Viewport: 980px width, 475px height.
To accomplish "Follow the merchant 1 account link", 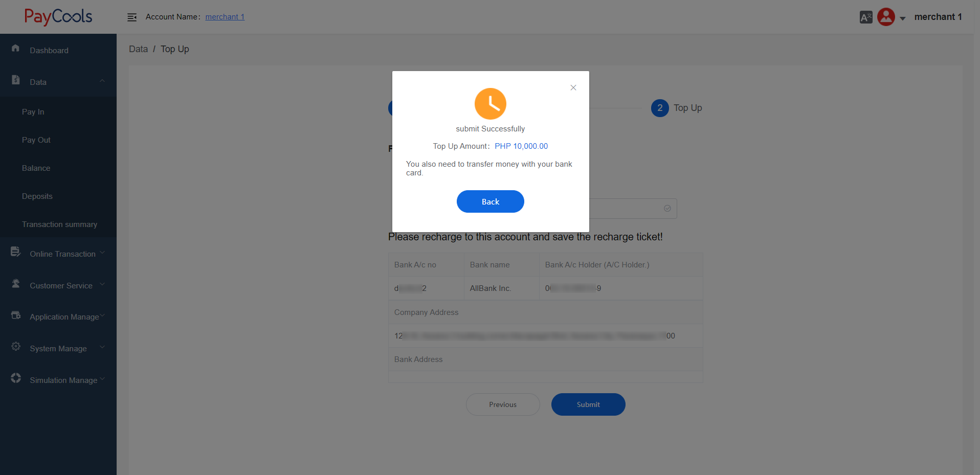I will 225,17.
